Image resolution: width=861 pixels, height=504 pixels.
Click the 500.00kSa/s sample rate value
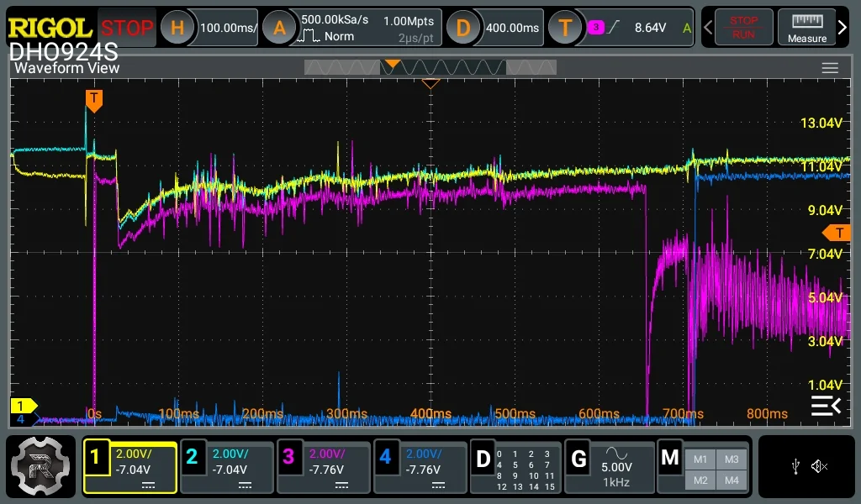335,20
